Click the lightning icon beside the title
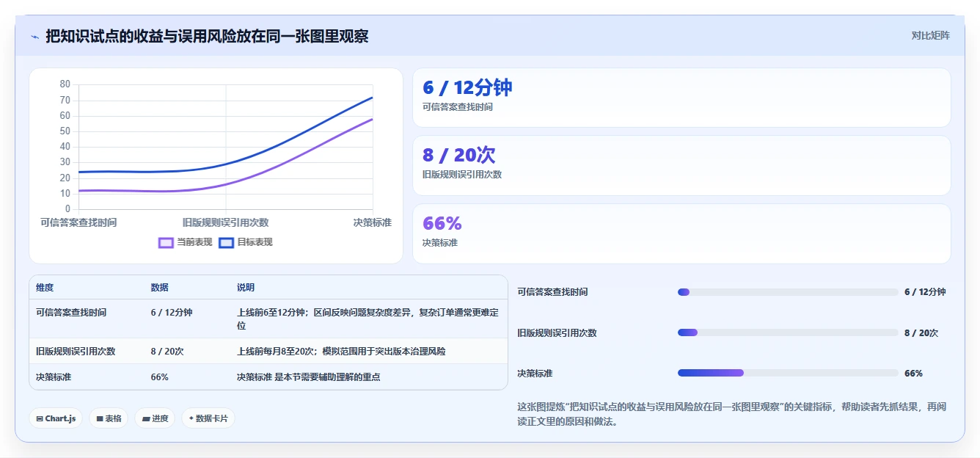 (34, 36)
